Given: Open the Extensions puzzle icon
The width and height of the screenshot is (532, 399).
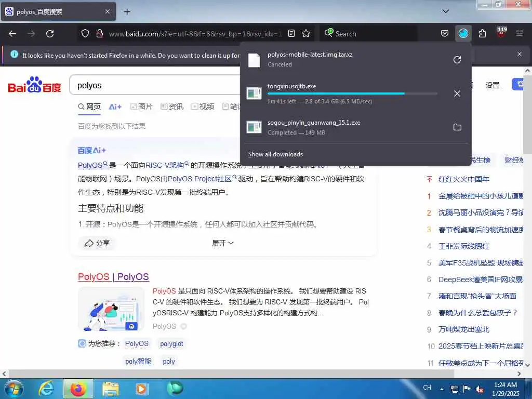Looking at the screenshot, I should (x=482, y=33).
